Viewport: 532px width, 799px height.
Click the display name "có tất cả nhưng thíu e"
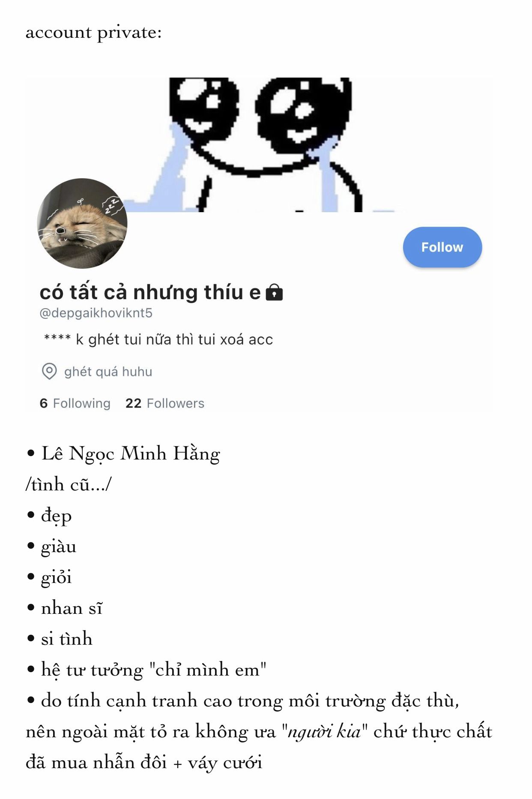pos(150,292)
